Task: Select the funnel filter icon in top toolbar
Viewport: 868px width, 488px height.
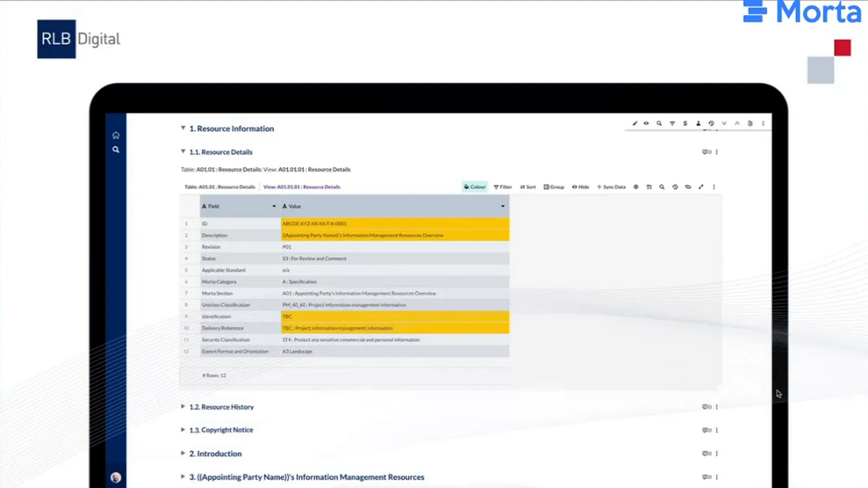Action: click(672, 123)
